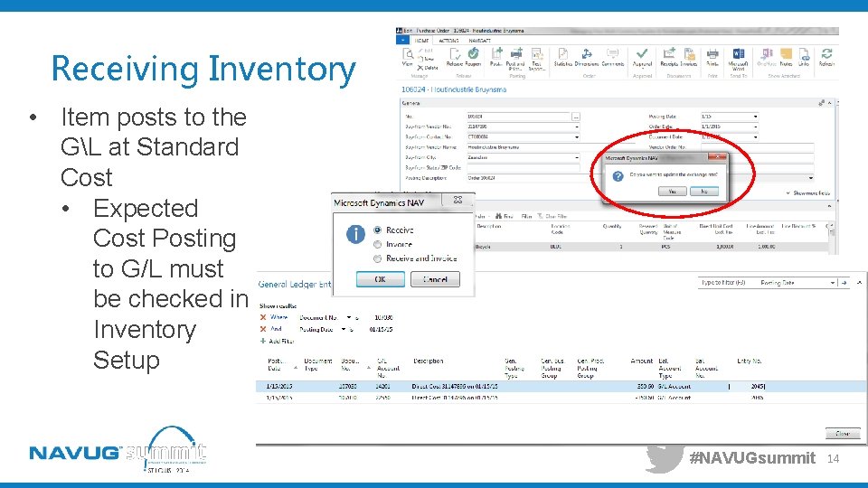Expand Buy-from Vendor No. dropdown

576,127
